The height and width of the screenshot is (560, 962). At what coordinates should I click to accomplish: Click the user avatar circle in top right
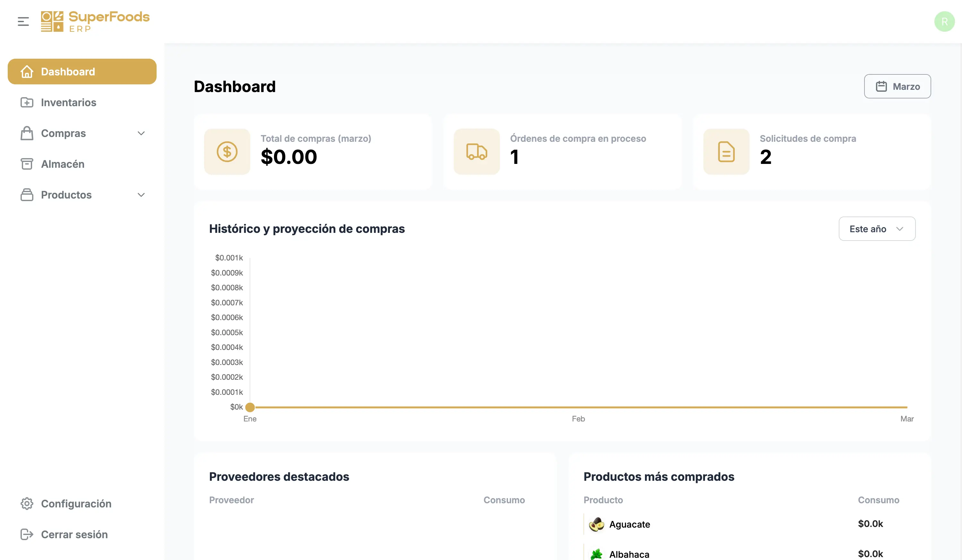click(945, 21)
